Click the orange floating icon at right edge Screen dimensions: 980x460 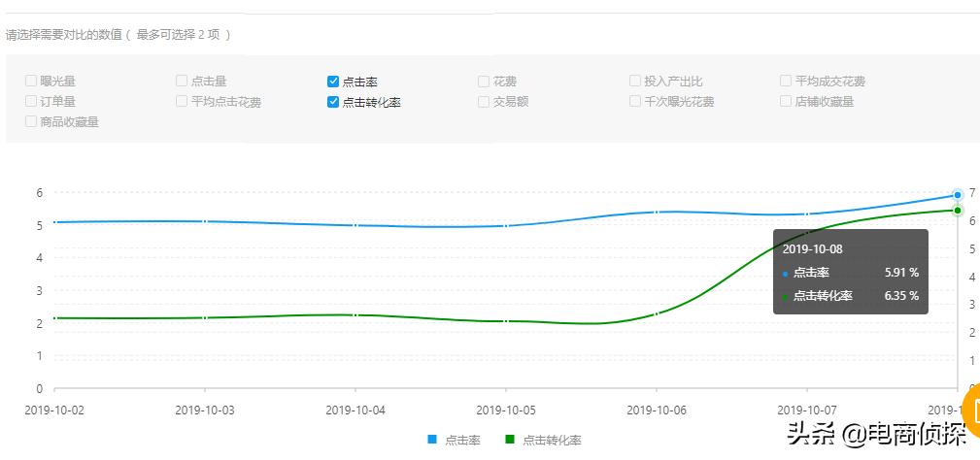click(971, 405)
